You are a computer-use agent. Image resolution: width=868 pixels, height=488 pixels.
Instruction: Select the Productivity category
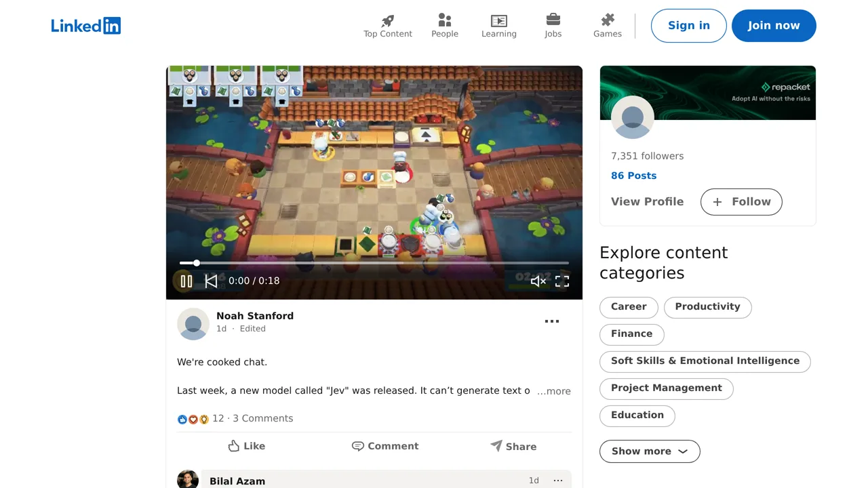[707, 307]
